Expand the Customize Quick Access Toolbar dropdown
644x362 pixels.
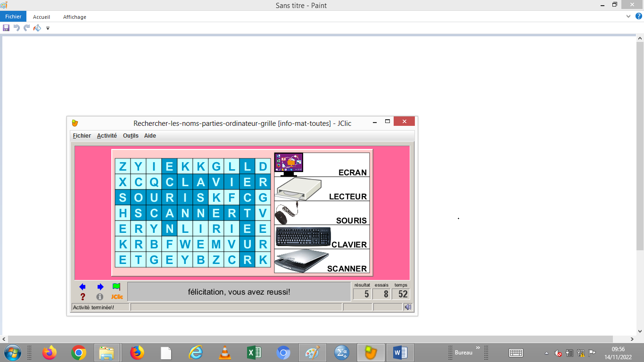48,28
